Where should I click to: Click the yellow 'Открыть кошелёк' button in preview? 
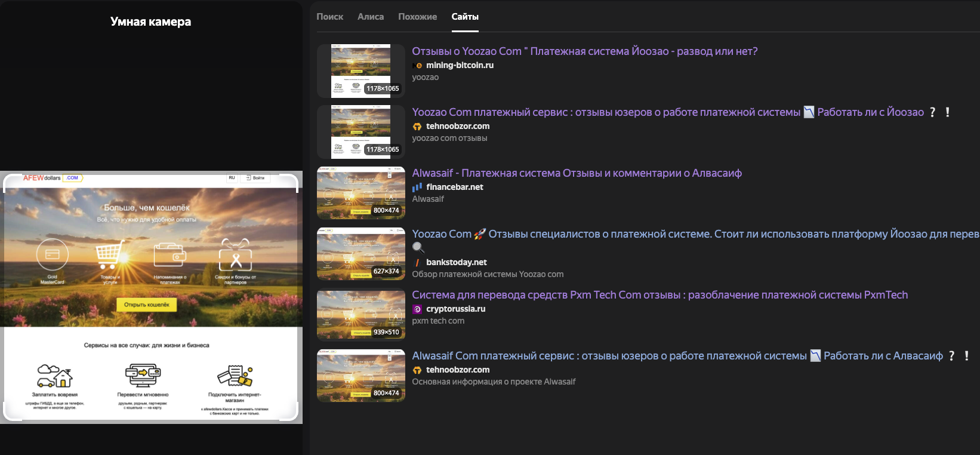(x=147, y=305)
